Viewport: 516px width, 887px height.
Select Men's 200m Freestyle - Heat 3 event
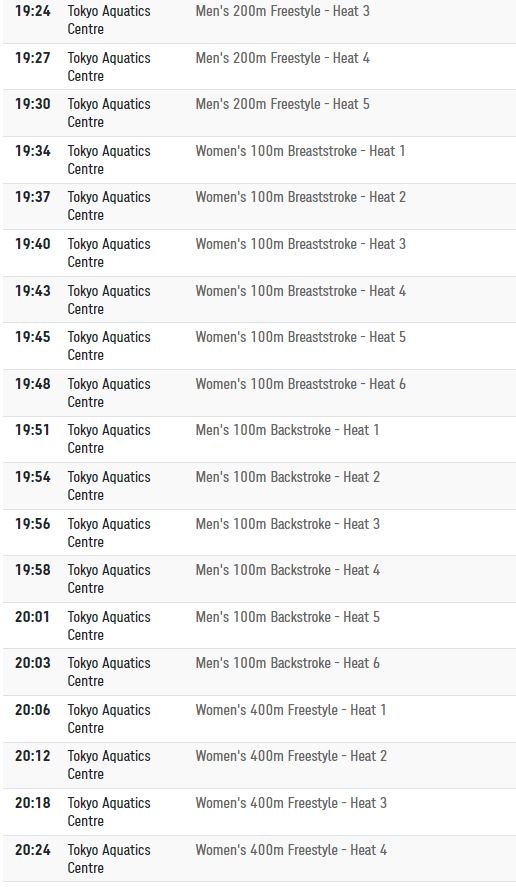tap(282, 11)
